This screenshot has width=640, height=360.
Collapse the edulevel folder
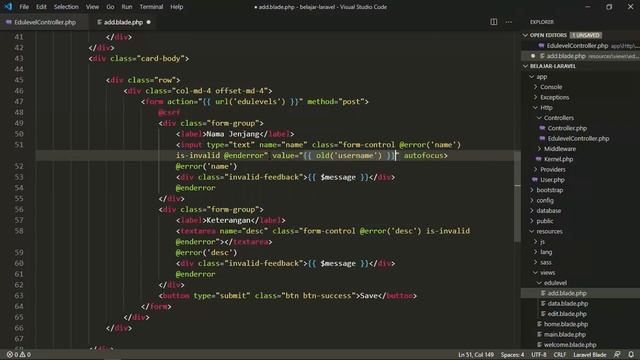[x=580, y=283]
